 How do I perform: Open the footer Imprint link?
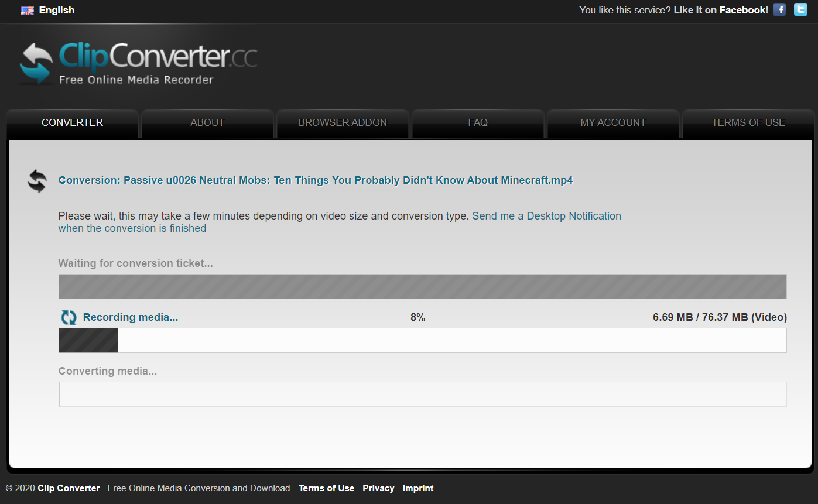click(x=418, y=488)
